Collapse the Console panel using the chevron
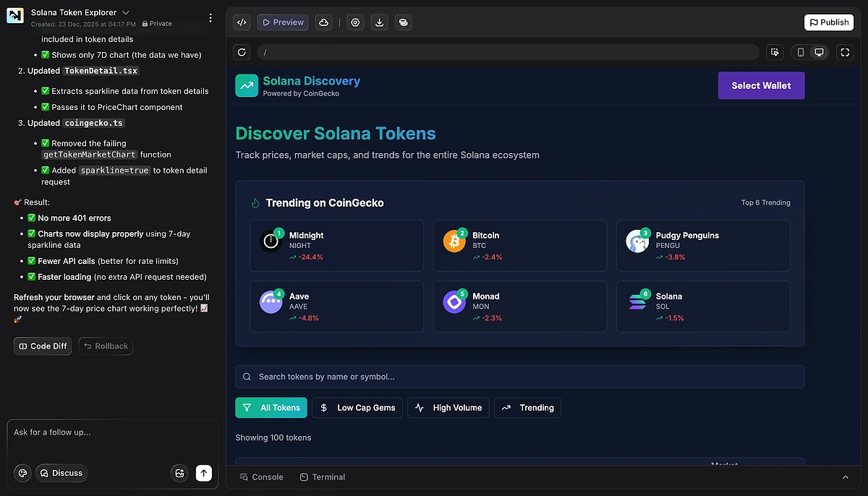This screenshot has height=496, width=868. [x=846, y=477]
